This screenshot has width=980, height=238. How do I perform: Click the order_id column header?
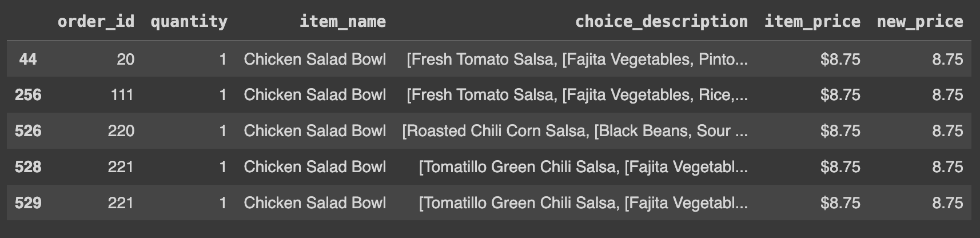[96, 22]
